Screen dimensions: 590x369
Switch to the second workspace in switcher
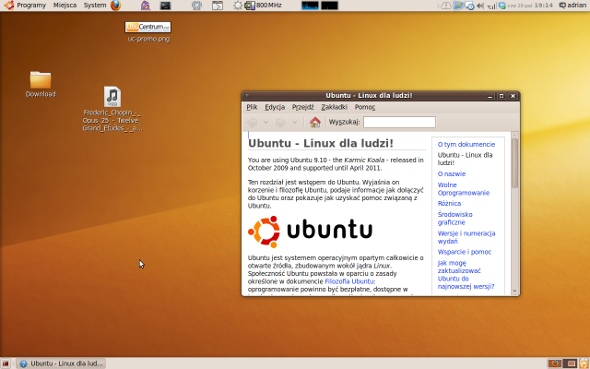coord(570,363)
